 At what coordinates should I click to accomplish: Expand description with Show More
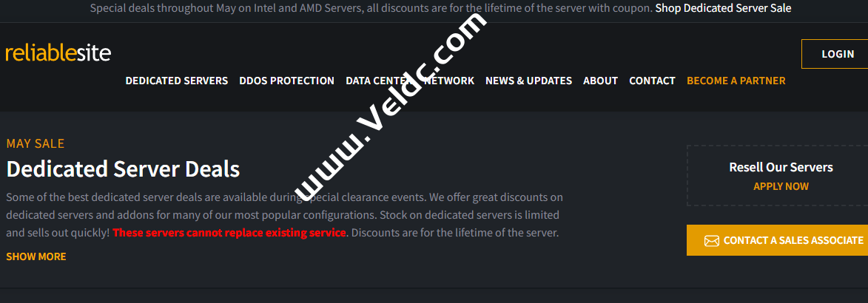coord(36,256)
